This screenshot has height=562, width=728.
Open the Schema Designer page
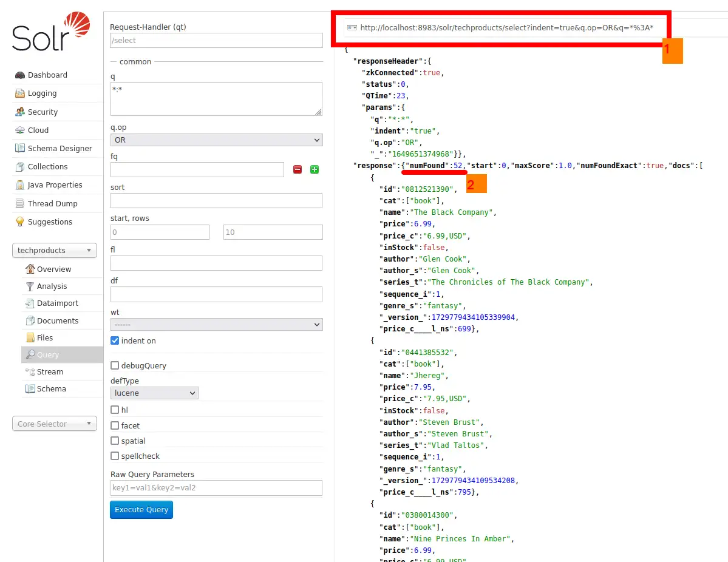60,149
